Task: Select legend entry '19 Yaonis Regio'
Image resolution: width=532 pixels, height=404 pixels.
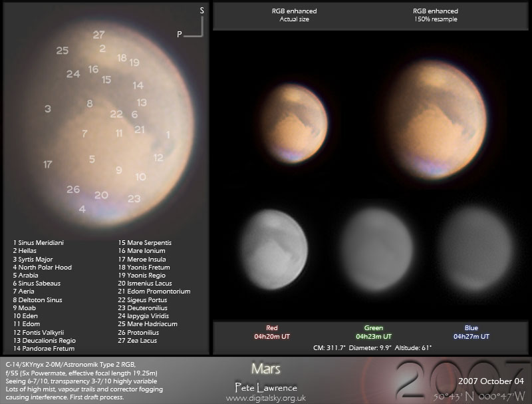Action: (x=142, y=275)
